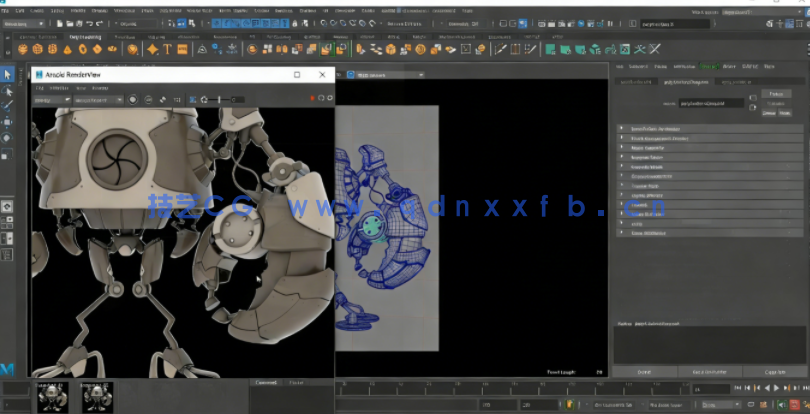
Task: Start rendering with the red play icon
Action: [312, 99]
